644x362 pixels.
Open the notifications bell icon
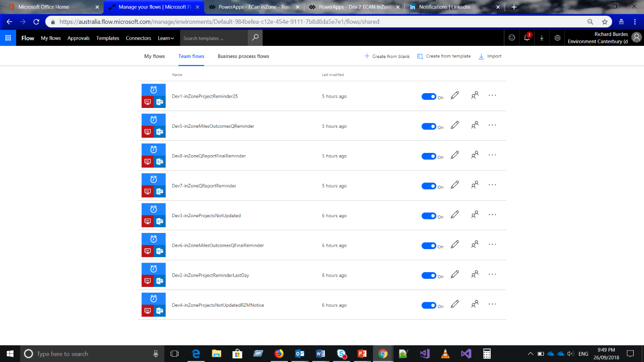tap(527, 38)
